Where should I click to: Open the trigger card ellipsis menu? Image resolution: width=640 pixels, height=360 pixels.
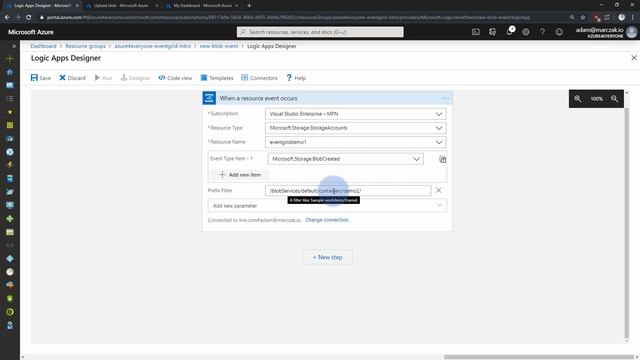click(445, 98)
